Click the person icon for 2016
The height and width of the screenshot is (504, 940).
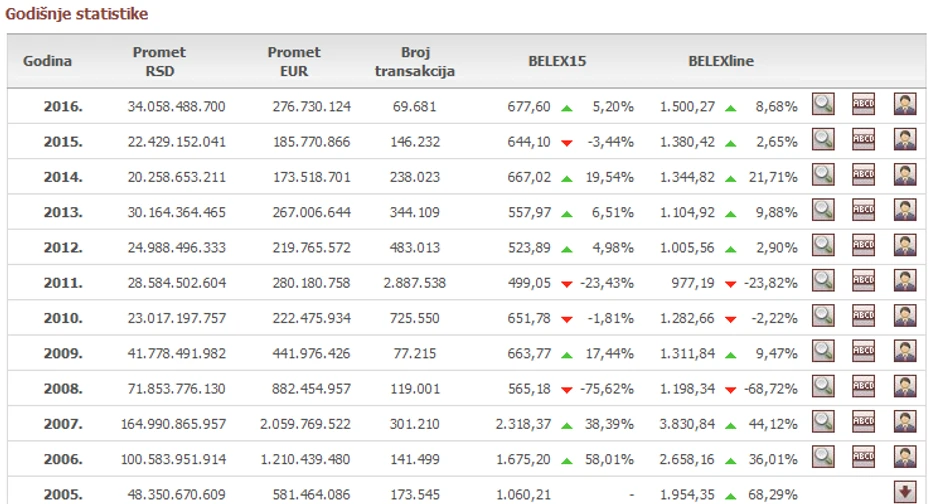click(x=905, y=105)
